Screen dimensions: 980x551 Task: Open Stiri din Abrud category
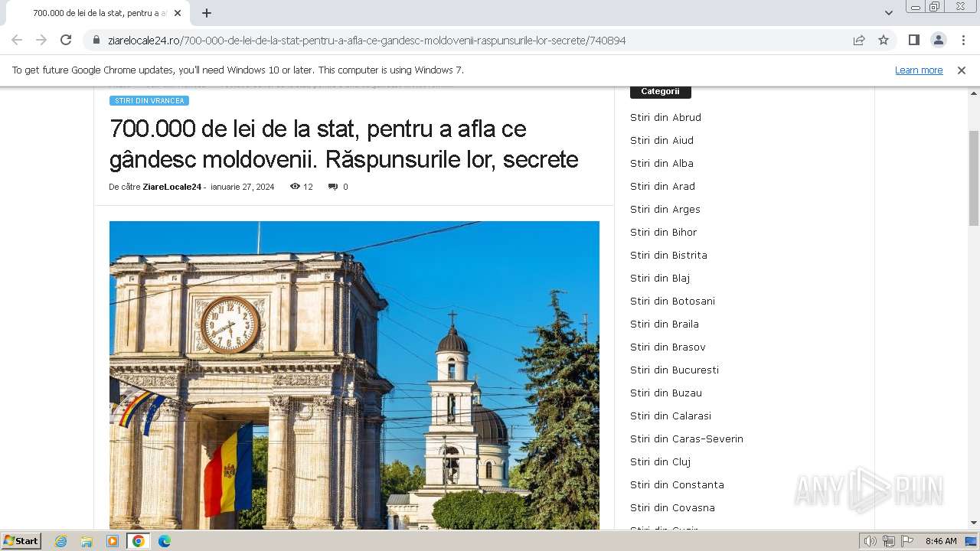click(665, 117)
